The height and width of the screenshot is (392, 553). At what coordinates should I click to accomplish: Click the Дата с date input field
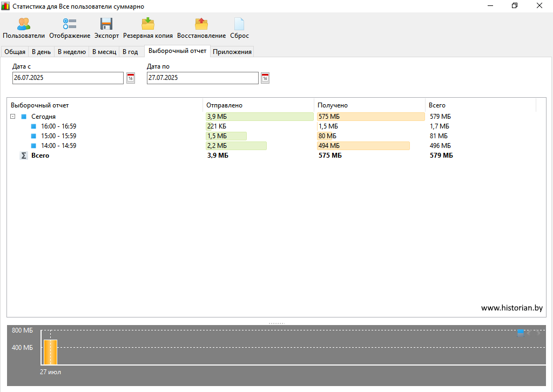[x=68, y=78]
